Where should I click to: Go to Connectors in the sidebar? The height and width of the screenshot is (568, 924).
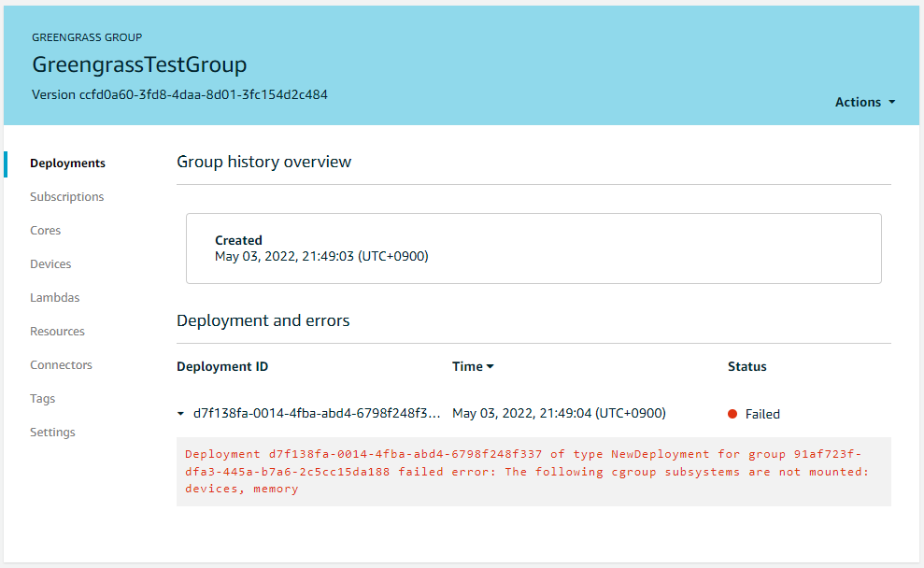coord(62,364)
